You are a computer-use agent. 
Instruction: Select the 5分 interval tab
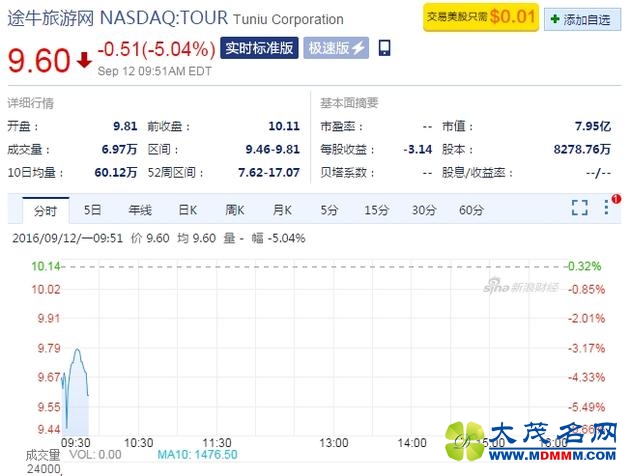pos(329,210)
